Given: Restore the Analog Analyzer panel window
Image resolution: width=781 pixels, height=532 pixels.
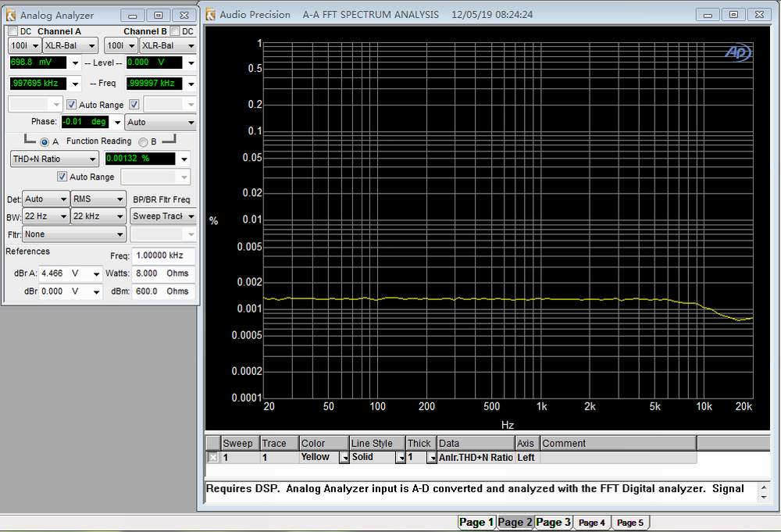Looking at the screenshot, I should (159, 15).
